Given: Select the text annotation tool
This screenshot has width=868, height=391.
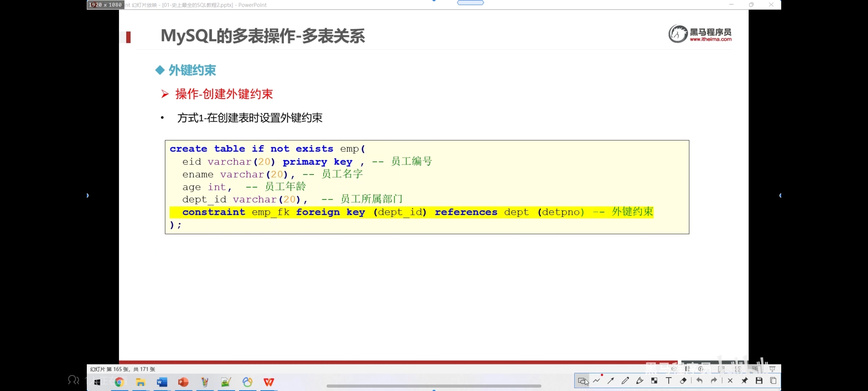Looking at the screenshot, I should click(669, 380).
